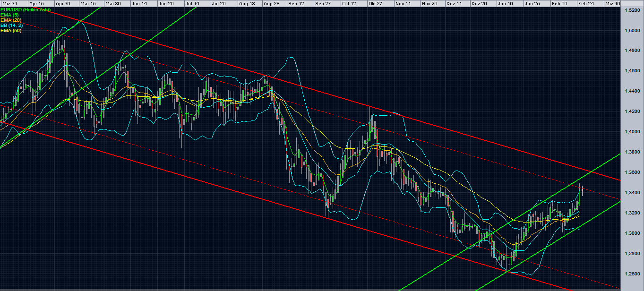Click the Aug 28 date label
644x291 pixels.
(271, 3)
